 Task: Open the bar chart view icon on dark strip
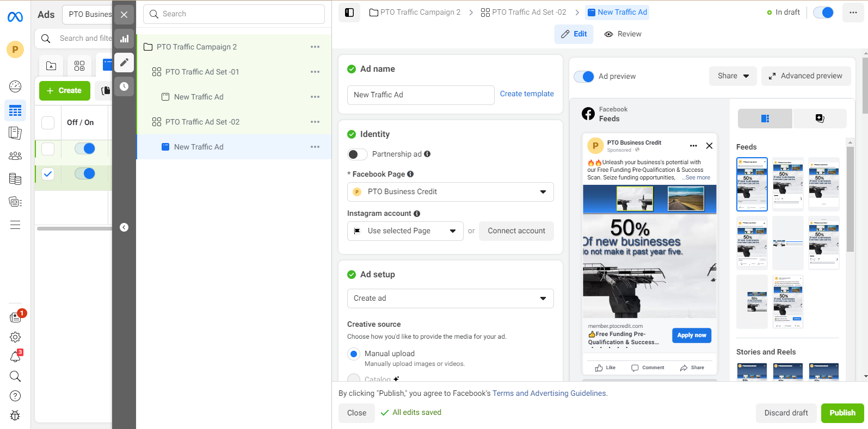coord(124,39)
